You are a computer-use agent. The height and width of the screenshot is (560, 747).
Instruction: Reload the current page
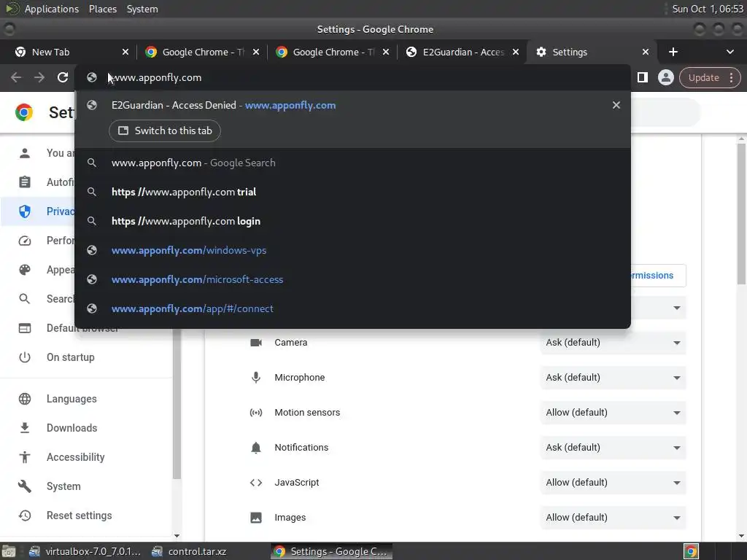[x=63, y=77]
